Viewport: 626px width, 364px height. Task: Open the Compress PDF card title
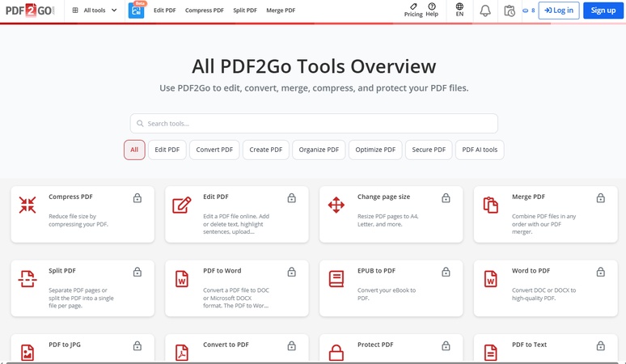70,197
